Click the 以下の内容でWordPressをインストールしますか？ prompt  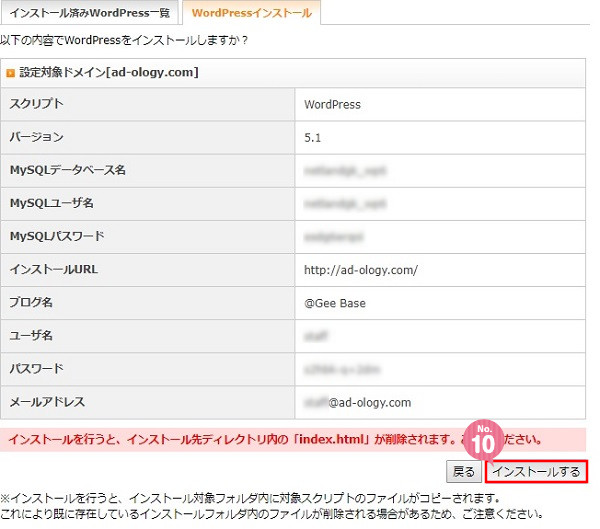[x=124, y=40]
